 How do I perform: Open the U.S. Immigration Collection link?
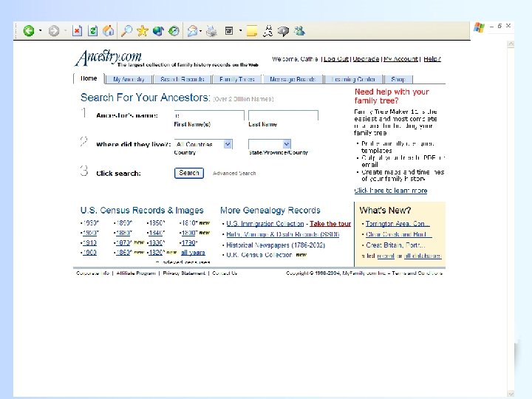pos(265,224)
